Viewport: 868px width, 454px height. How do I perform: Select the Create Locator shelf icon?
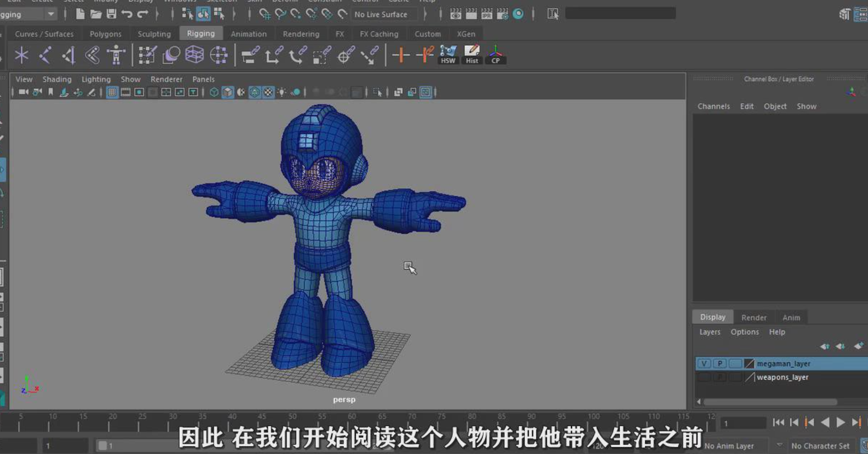[x=21, y=55]
